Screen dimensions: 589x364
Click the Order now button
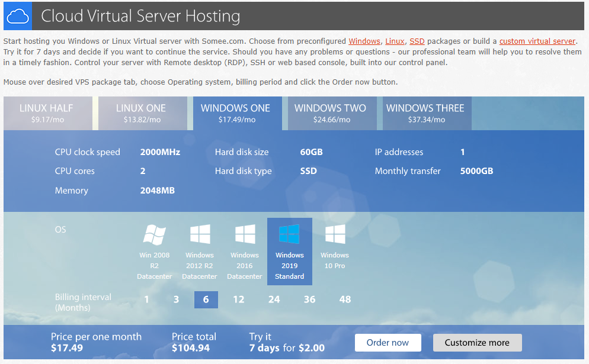click(x=388, y=343)
